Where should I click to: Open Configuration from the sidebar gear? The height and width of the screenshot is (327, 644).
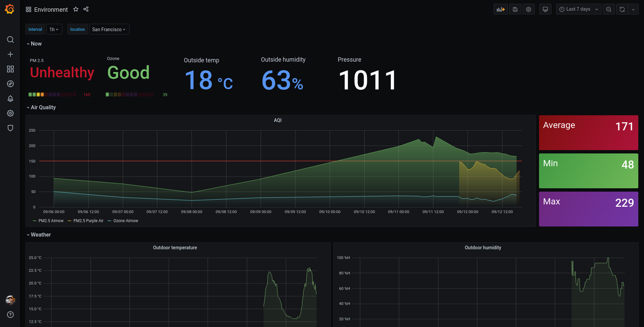point(10,113)
